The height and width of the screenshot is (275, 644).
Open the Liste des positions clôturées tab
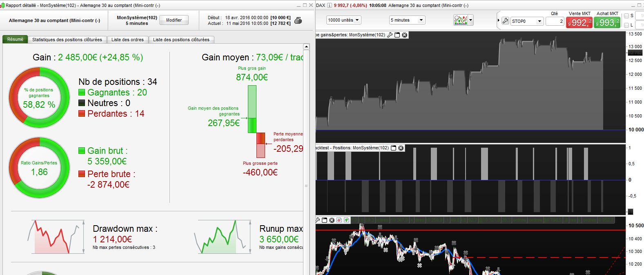pos(181,40)
